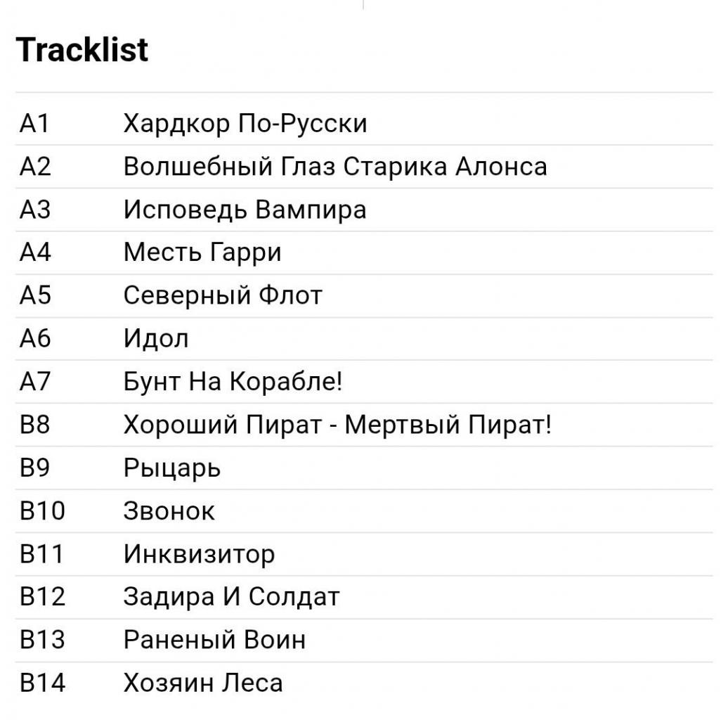728x720 pixels.
Task: Open track A5 Северный Флот
Action: (223, 295)
